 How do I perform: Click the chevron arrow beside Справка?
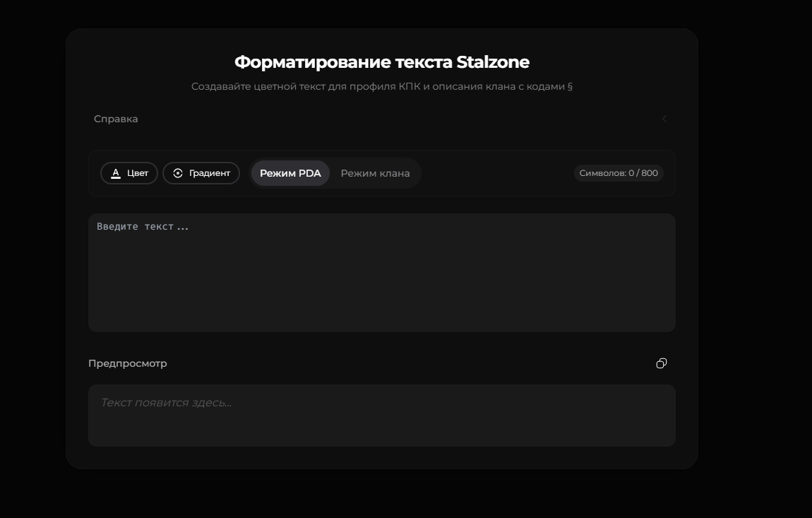664,119
